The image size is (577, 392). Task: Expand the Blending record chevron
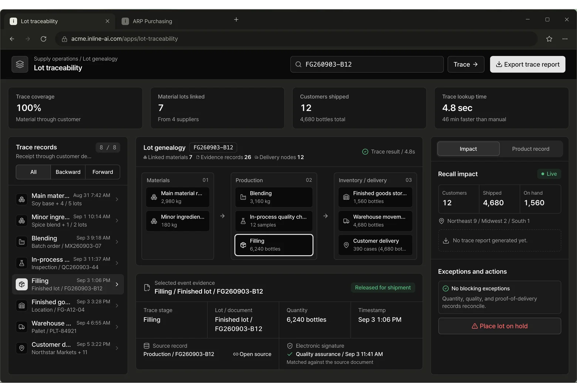[117, 242]
